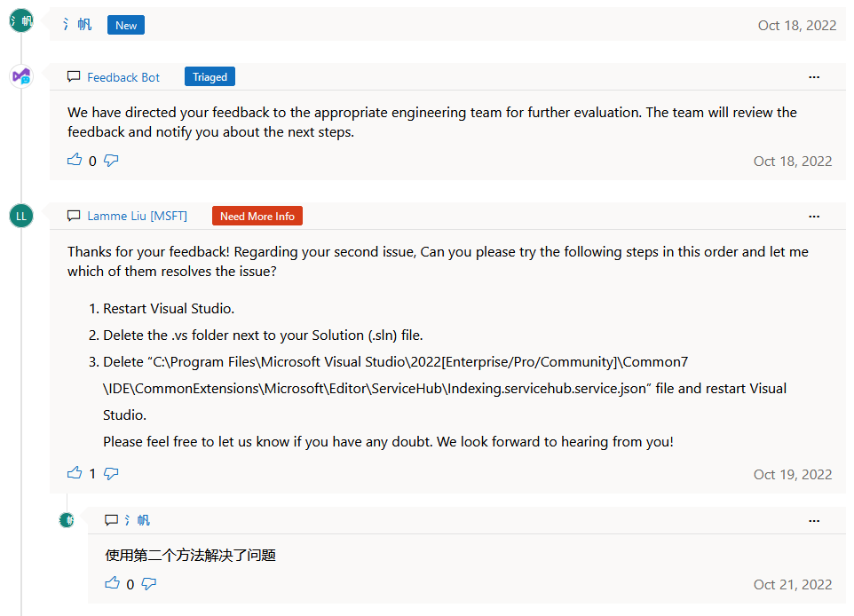Click comment icon beside Lamme Liu

[x=74, y=216]
